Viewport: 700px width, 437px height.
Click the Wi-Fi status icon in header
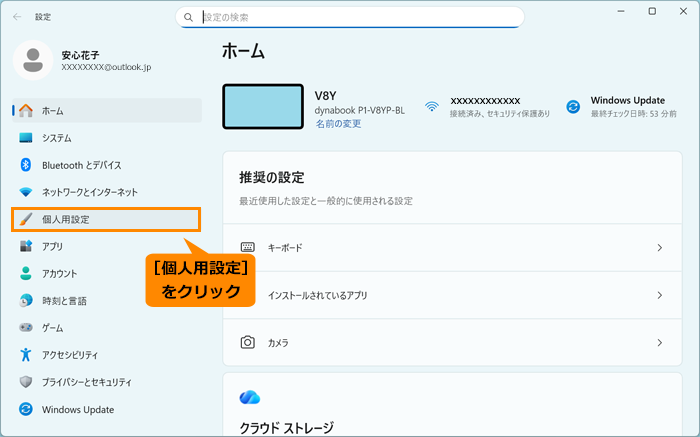tap(432, 106)
